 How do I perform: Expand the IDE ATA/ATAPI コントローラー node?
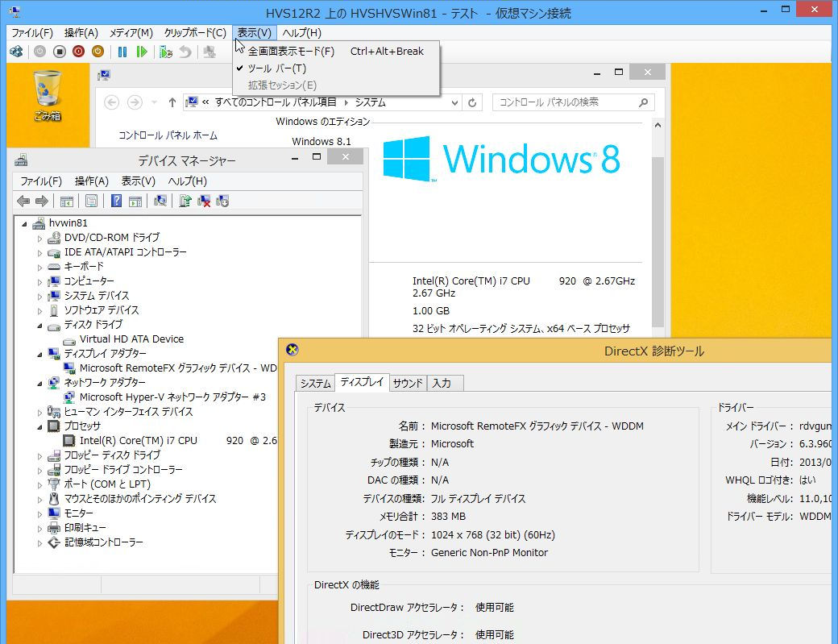[39, 253]
